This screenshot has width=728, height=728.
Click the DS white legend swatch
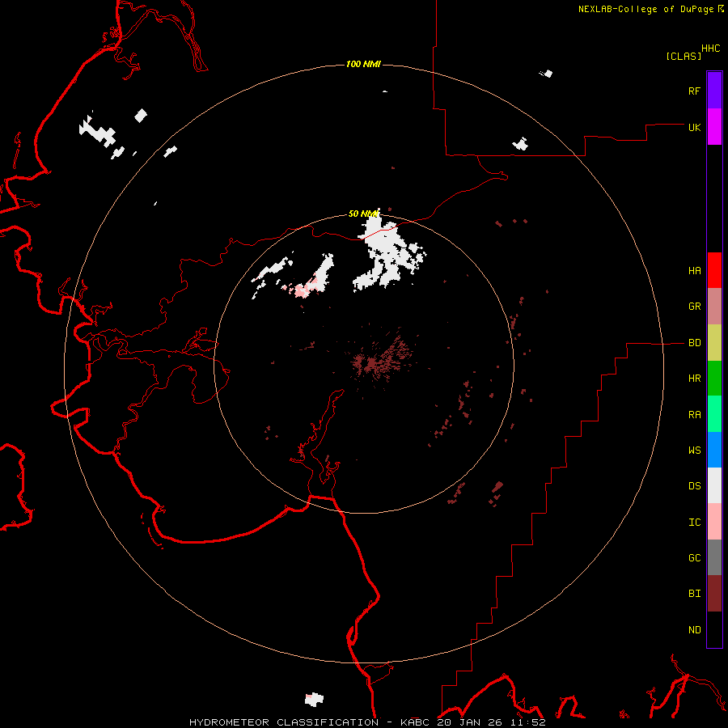(714, 485)
